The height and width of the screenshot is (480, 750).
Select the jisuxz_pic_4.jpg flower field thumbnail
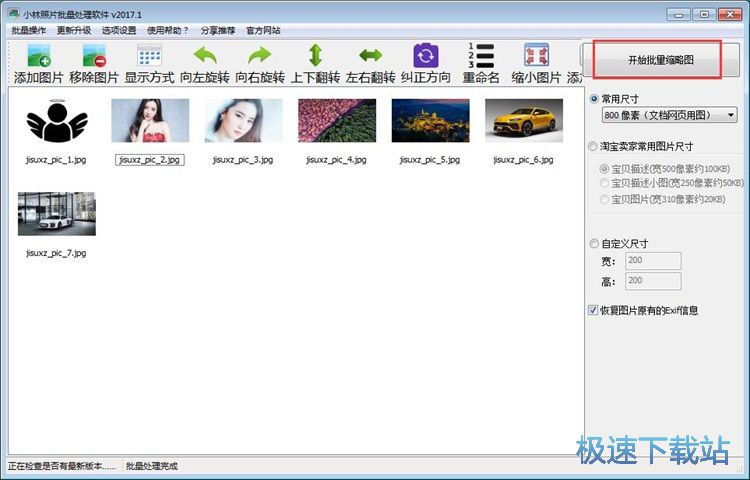pos(337,120)
